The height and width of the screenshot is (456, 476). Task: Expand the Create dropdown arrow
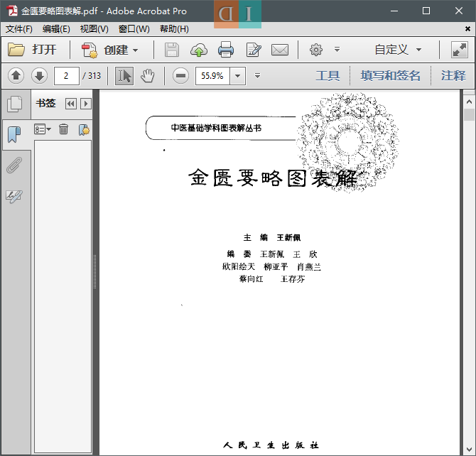point(136,50)
